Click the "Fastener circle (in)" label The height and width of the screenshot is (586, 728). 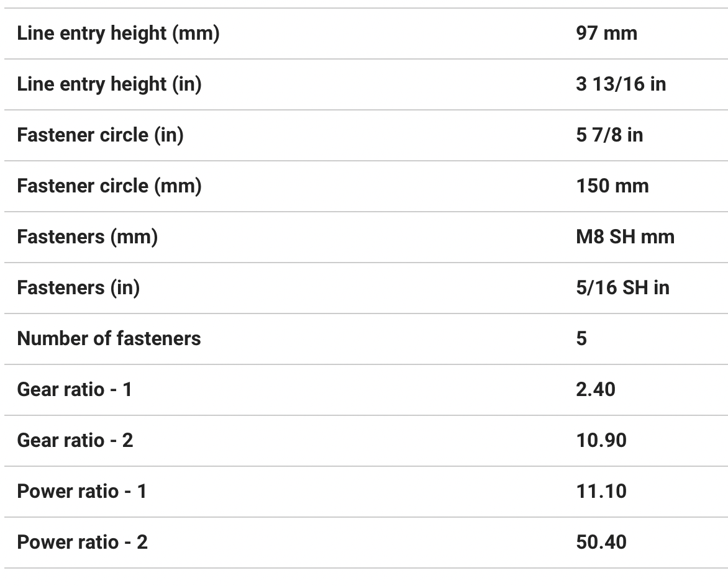click(100, 135)
